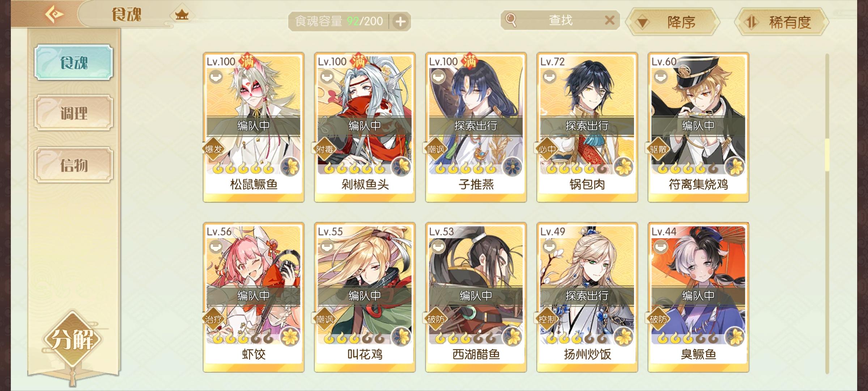Screen dimensions: 868x391
Task: Select 臭鳜鱼 character card
Action: point(698,298)
